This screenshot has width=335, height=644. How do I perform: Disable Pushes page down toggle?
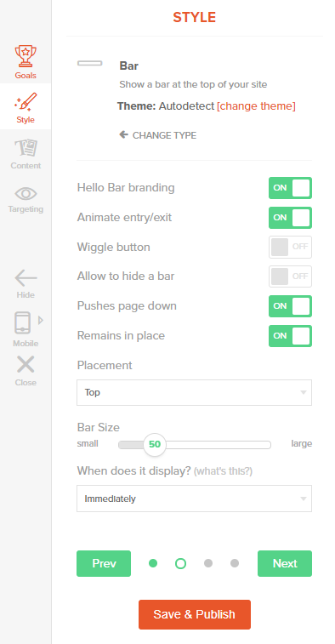(x=290, y=306)
